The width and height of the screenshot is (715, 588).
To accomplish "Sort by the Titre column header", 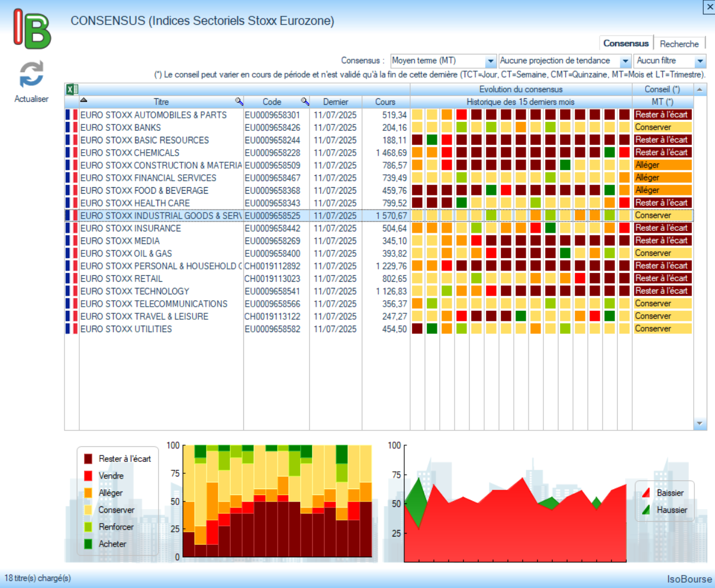I will tap(161, 102).
